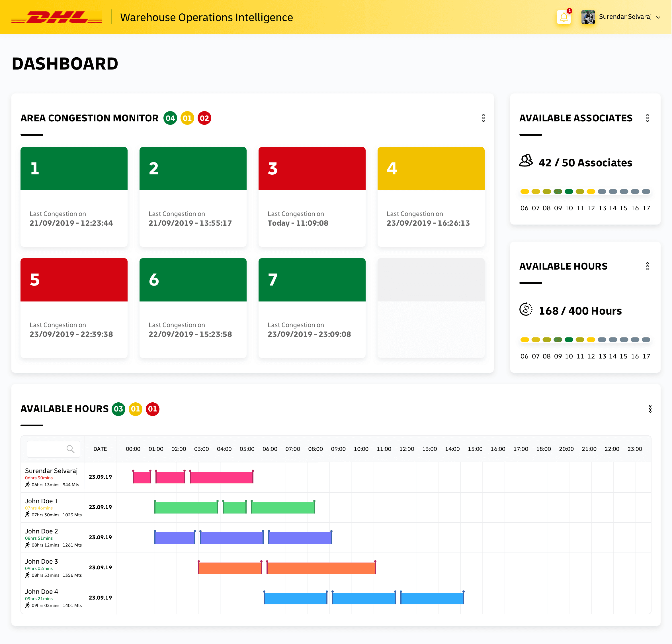Click Warehouse Operations Intelligence title
The height and width of the screenshot is (644, 672).
(206, 17)
